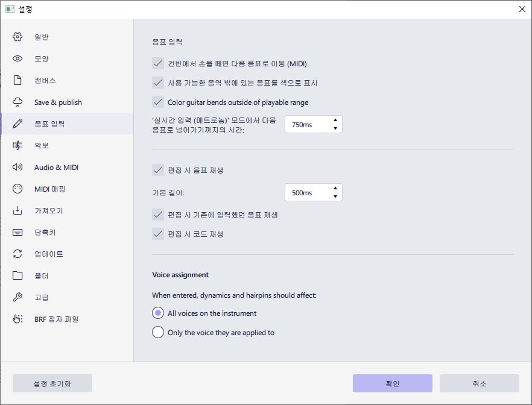Screen dimensions: 532x405
Task: Select All voices on the instrument
Action: point(158,313)
